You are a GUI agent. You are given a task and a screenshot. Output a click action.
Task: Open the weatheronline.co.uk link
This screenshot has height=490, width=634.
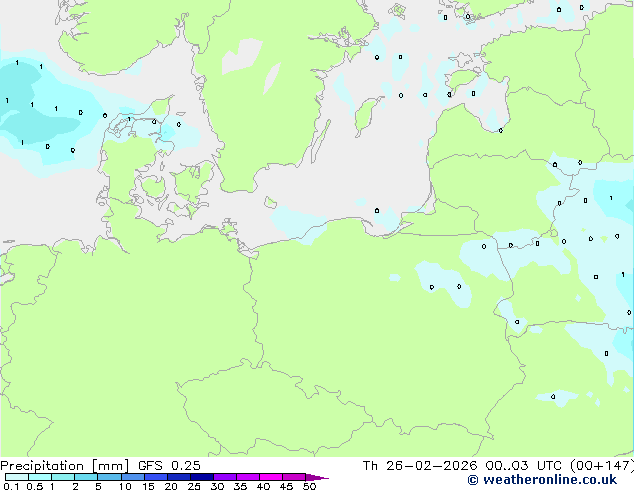(x=550, y=480)
